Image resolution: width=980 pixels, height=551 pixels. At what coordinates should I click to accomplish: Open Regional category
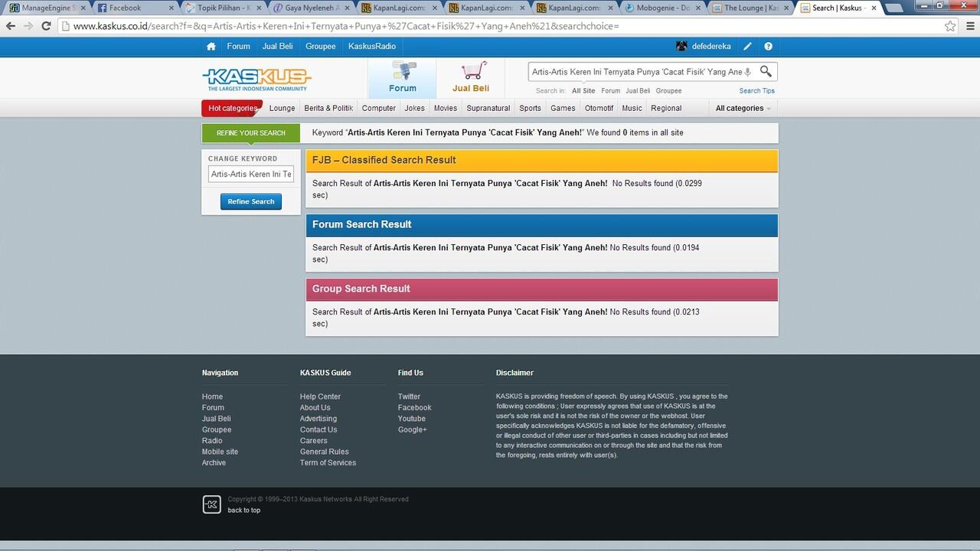pos(666,108)
